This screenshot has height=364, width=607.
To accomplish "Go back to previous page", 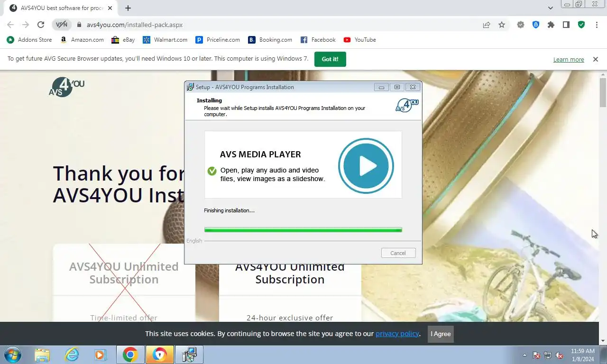I will [x=10, y=25].
